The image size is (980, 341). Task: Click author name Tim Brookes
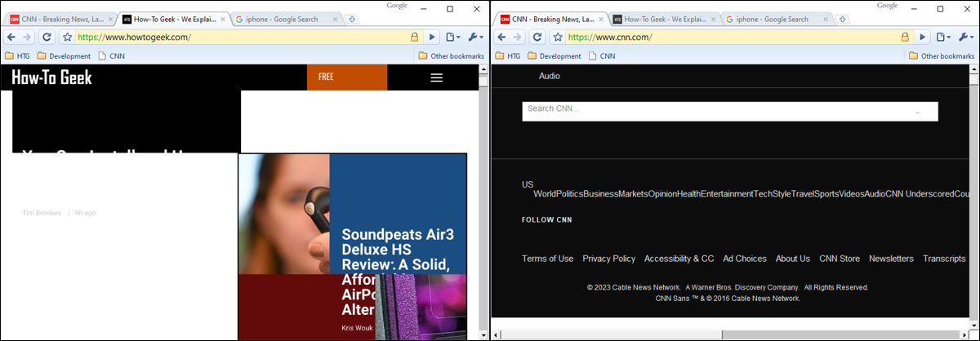pyautogui.click(x=42, y=213)
